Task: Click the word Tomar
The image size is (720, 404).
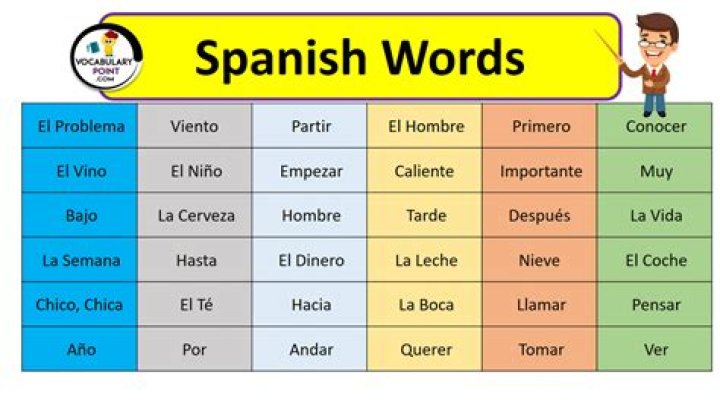Action: (x=541, y=350)
